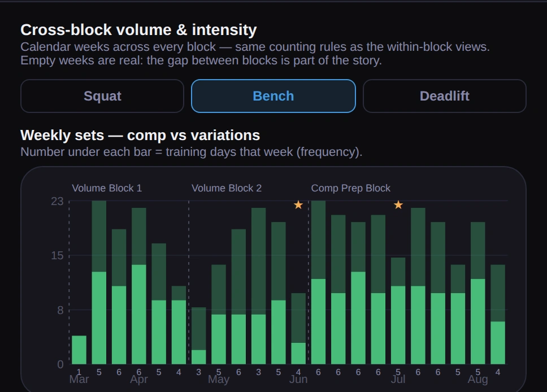
Task: Click the 'Cross-block volume & intensity' heading
Action: (x=138, y=29)
